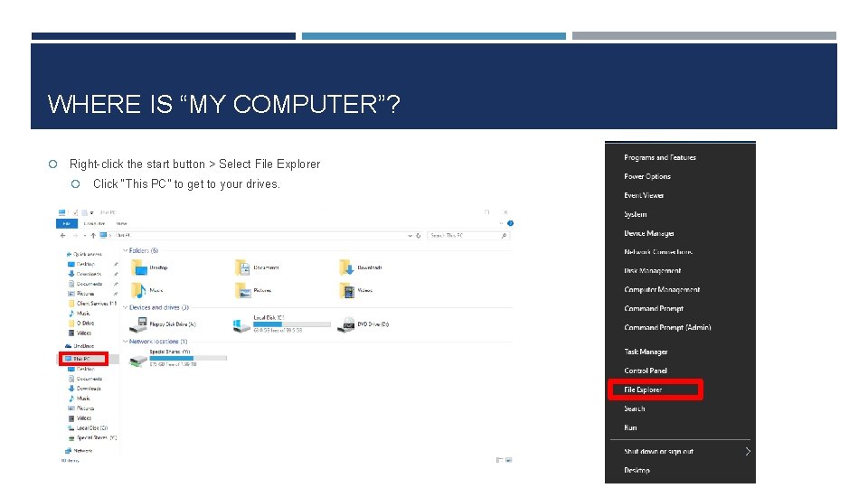This screenshot has height=488, width=868.
Task: Select the Downloads folder in the main pane
Action: pos(361,267)
